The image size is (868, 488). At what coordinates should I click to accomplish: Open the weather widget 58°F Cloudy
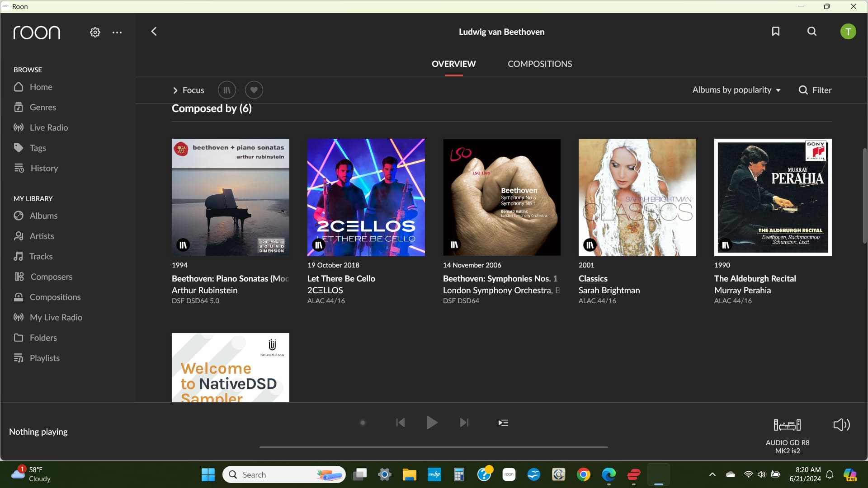[x=31, y=474]
